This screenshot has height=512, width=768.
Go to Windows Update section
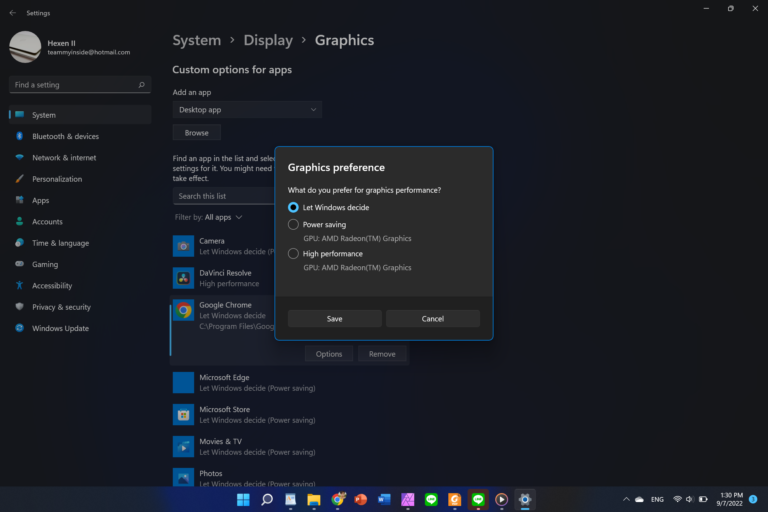click(x=60, y=328)
